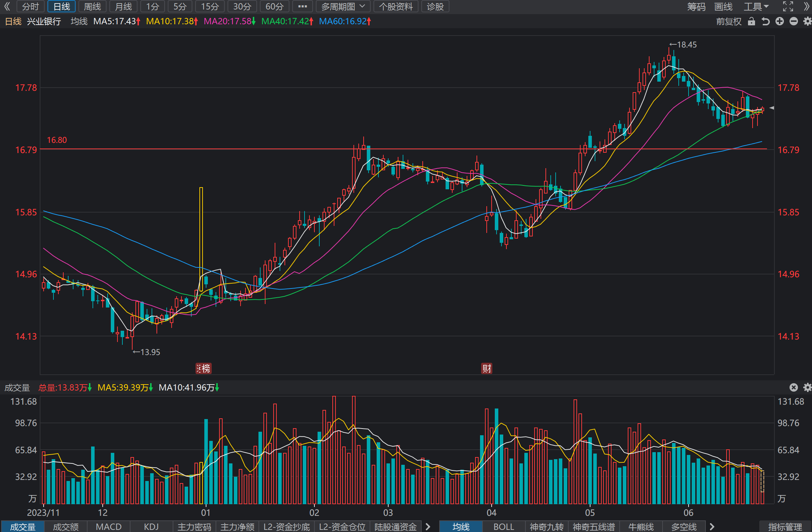The height and width of the screenshot is (532, 812).
Task: Click the lock icon beside 前复权
Action: [x=752, y=21]
